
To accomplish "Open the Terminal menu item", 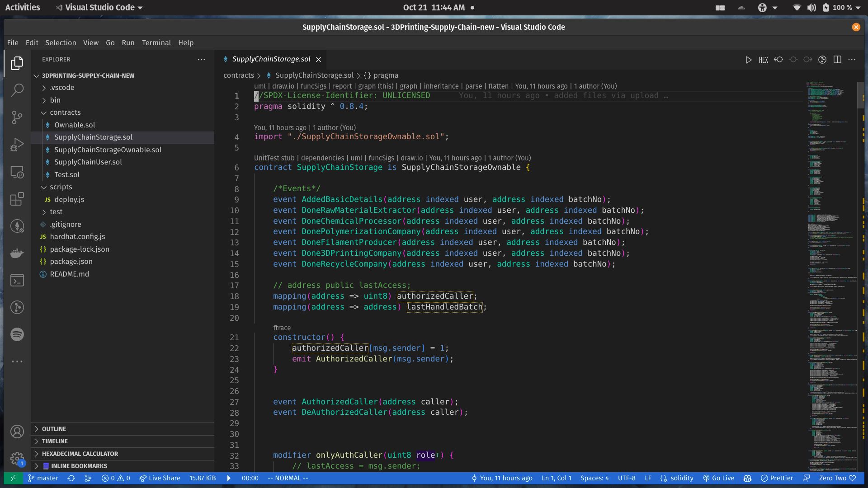I will 155,43.
